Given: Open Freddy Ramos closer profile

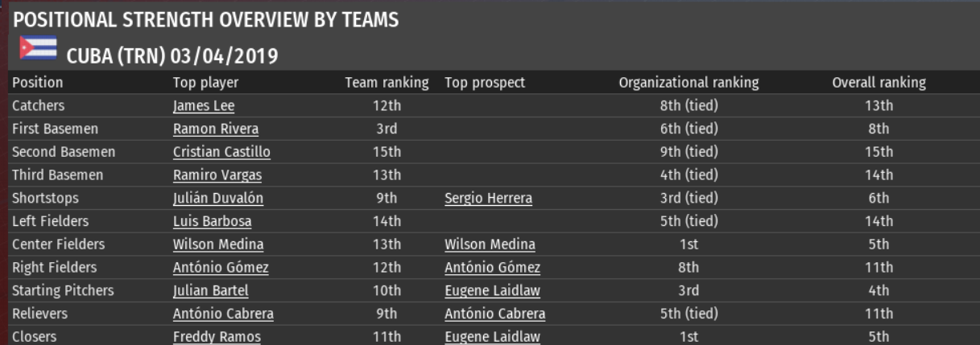Looking at the screenshot, I should pos(217,338).
